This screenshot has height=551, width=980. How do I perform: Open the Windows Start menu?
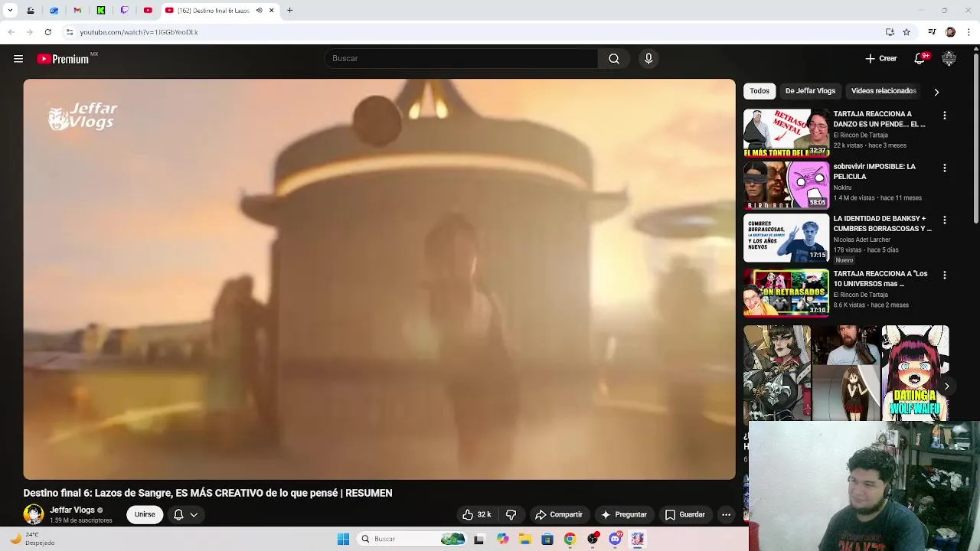[x=343, y=539]
